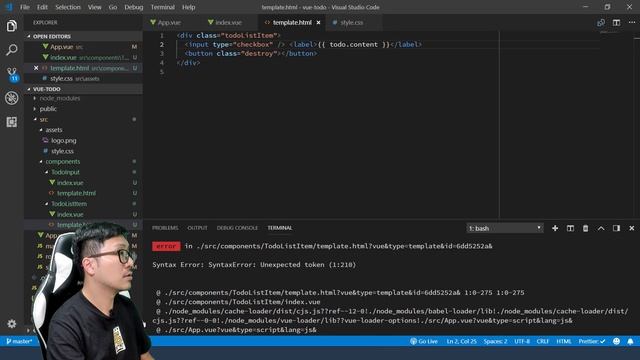Collapse the src folder

[x=44, y=120]
